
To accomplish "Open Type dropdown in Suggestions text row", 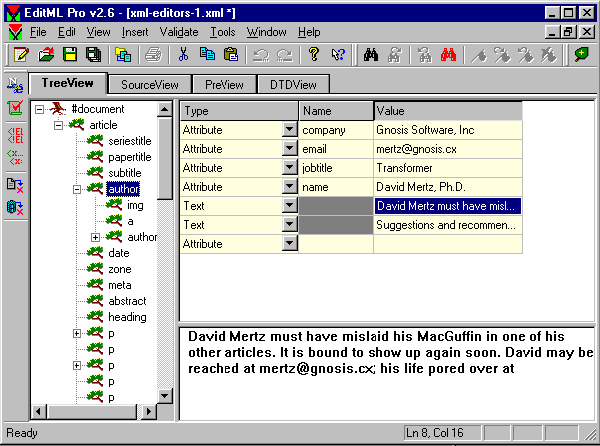I will click(290, 225).
